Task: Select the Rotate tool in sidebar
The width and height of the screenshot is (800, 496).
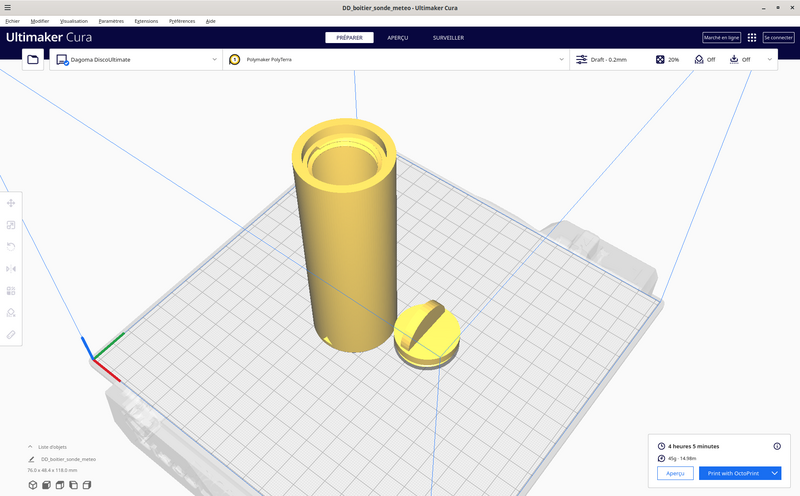Action: 11,247
